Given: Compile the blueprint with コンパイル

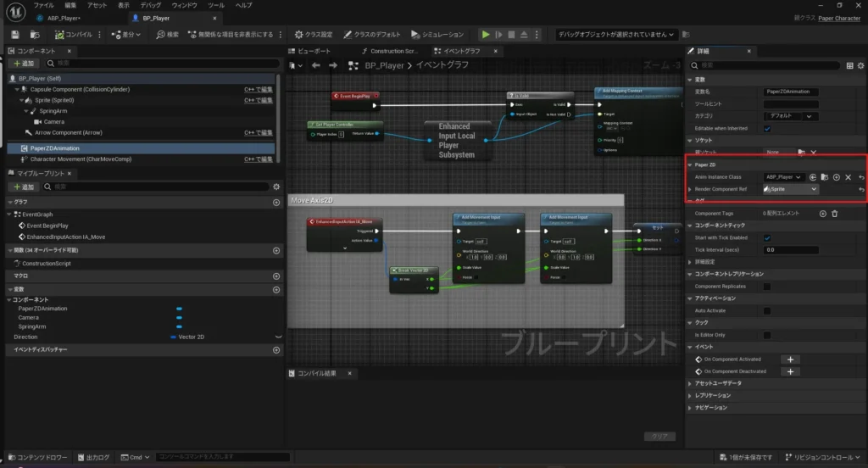Looking at the screenshot, I should [74, 35].
